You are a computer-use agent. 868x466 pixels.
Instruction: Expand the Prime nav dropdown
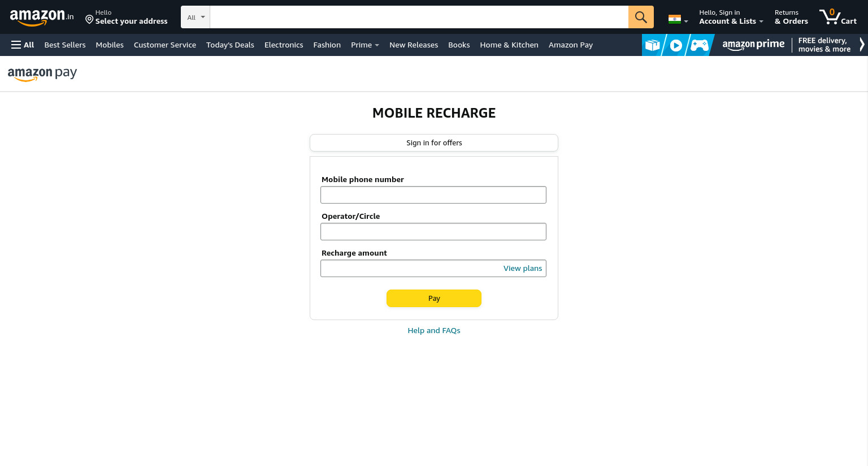coord(364,45)
